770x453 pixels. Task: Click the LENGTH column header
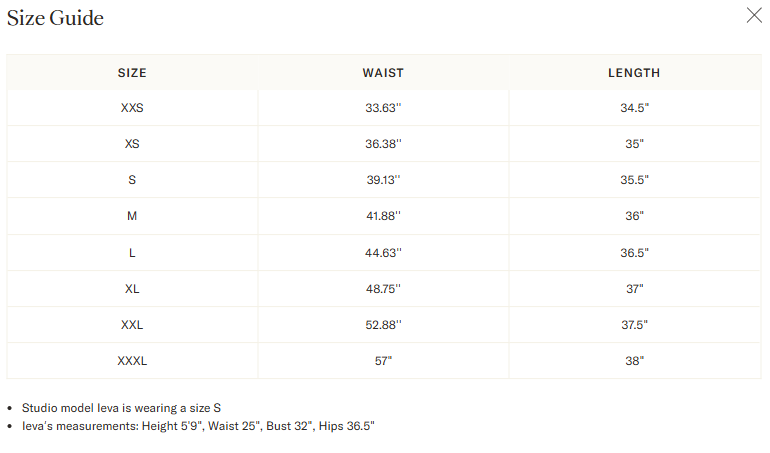point(634,73)
